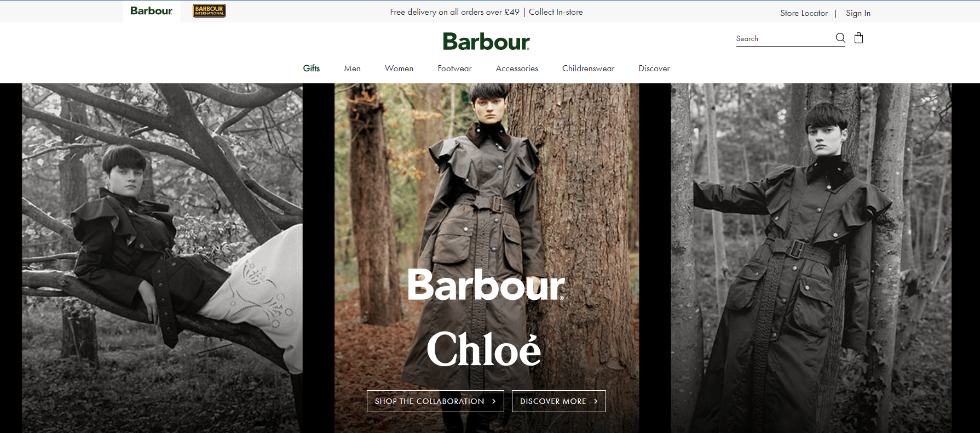Open the Men menu
Screen dimensions: 980x433
point(352,69)
